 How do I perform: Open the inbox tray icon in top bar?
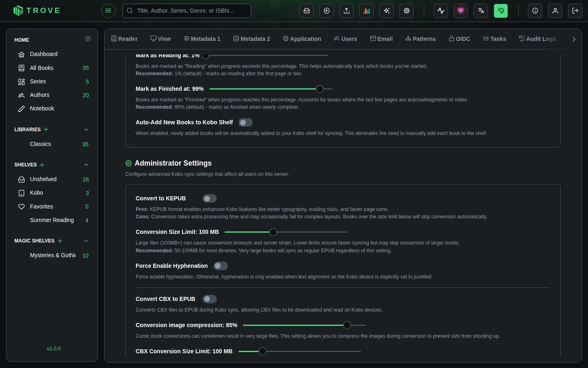click(x=307, y=11)
